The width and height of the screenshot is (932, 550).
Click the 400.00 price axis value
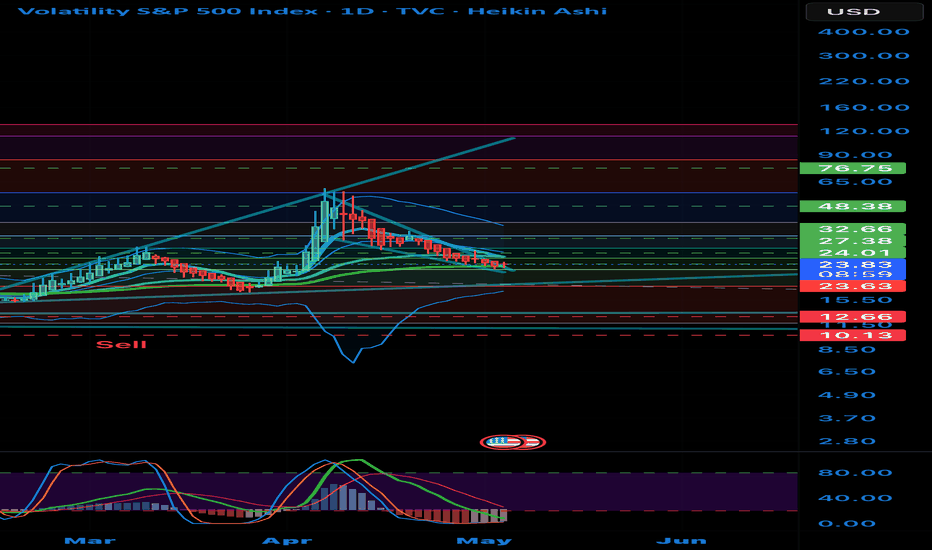coord(864,32)
